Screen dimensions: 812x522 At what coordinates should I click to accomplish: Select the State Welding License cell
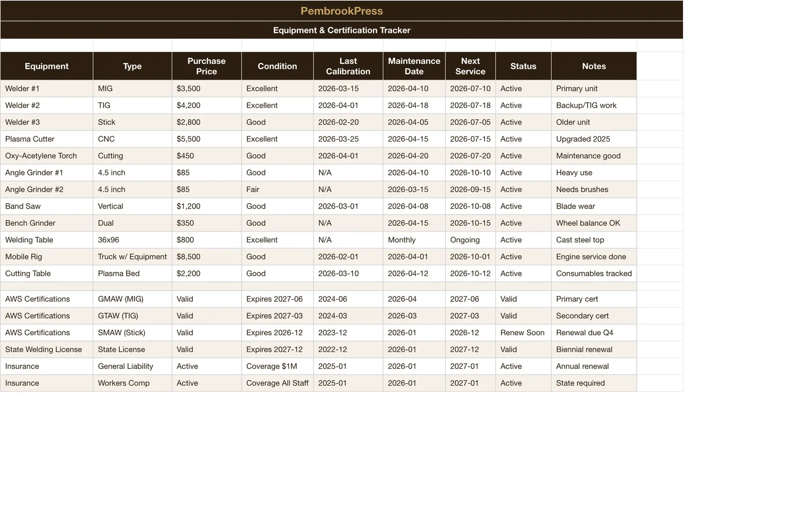(47, 349)
